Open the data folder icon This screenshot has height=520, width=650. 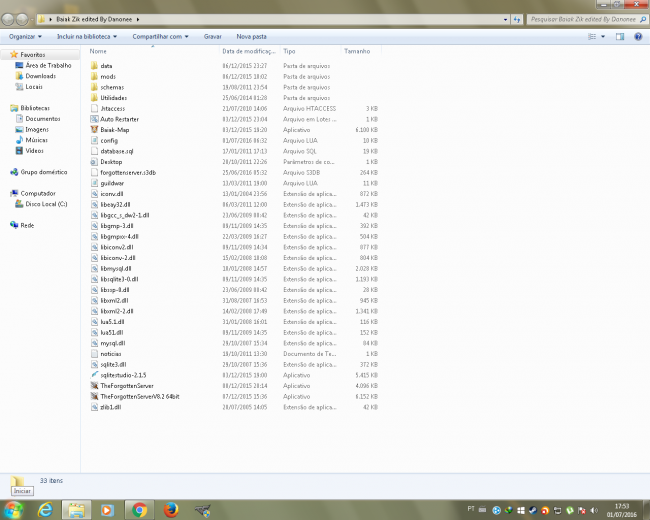pos(94,66)
